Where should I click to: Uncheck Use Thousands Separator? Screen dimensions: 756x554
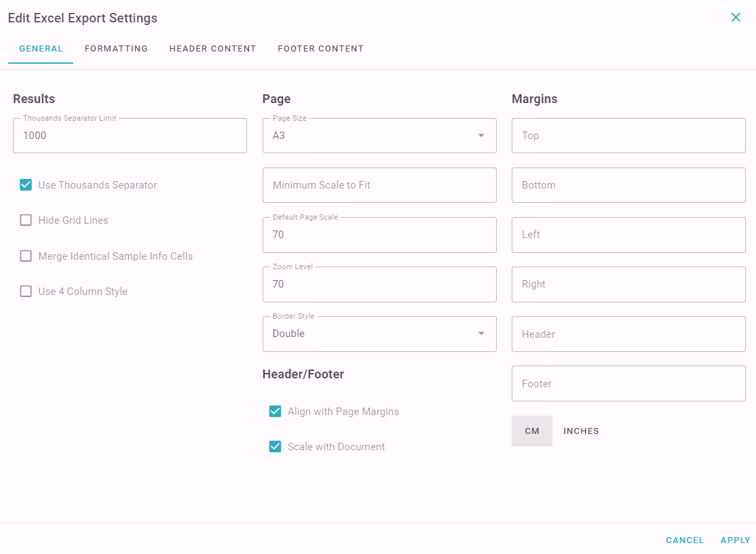[x=26, y=185]
